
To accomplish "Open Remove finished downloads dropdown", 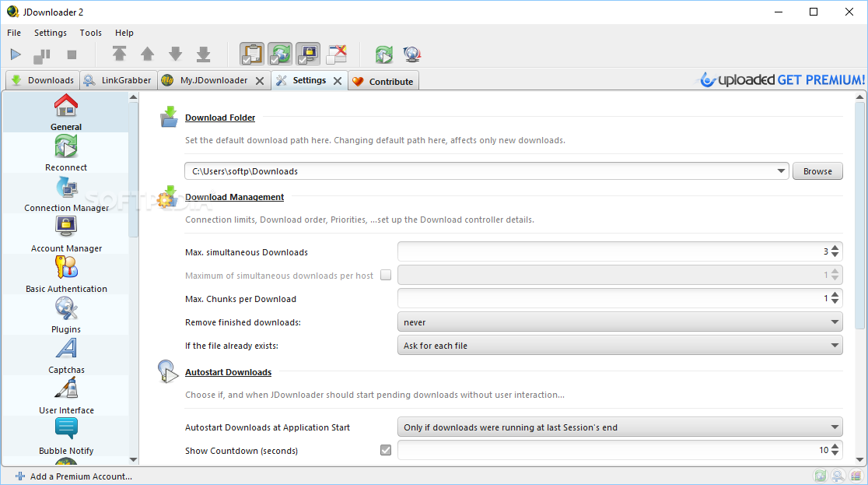I will (620, 322).
